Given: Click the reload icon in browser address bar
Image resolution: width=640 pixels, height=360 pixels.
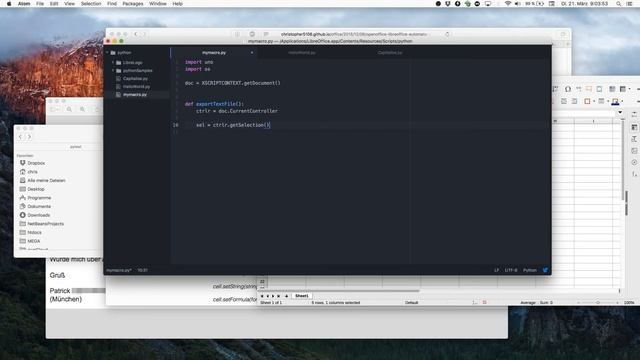Looking at the screenshot, I should coord(447,34).
